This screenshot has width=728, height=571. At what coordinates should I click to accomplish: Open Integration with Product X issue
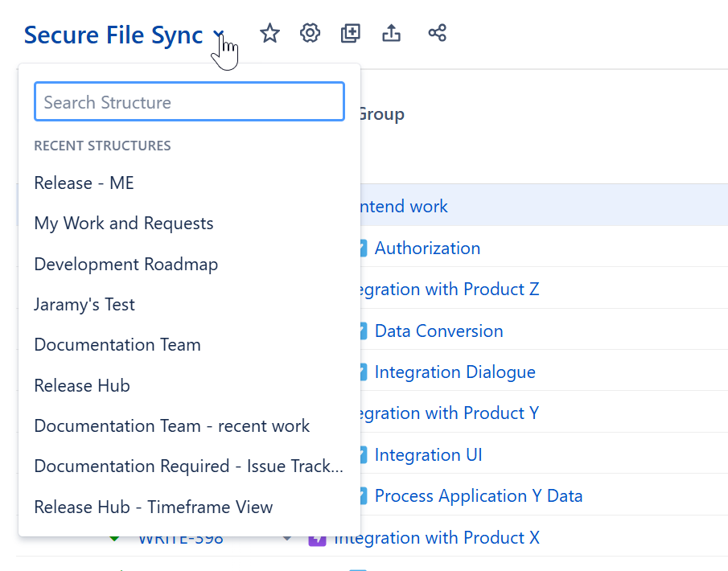[474, 537]
